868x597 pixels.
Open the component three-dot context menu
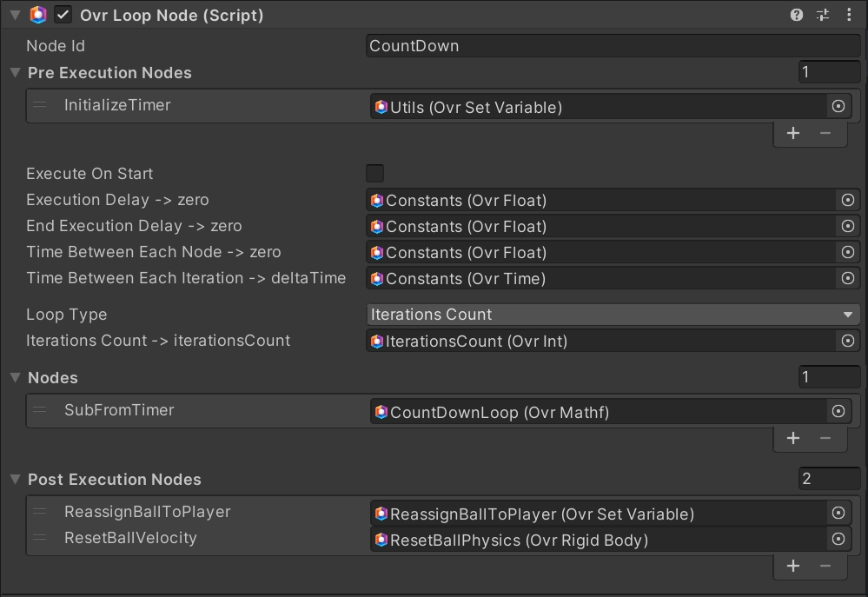point(849,15)
